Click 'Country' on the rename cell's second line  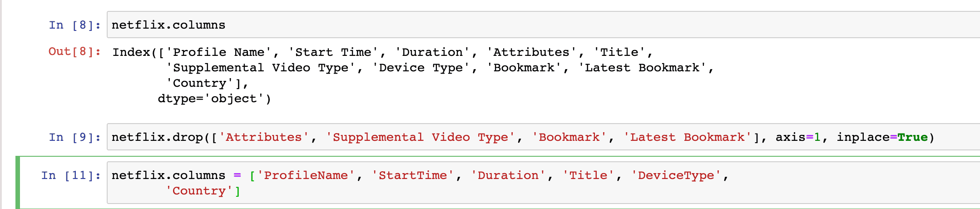coord(199,191)
